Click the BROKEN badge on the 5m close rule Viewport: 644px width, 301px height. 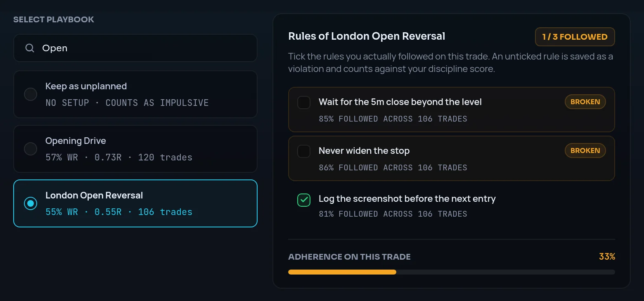click(585, 102)
